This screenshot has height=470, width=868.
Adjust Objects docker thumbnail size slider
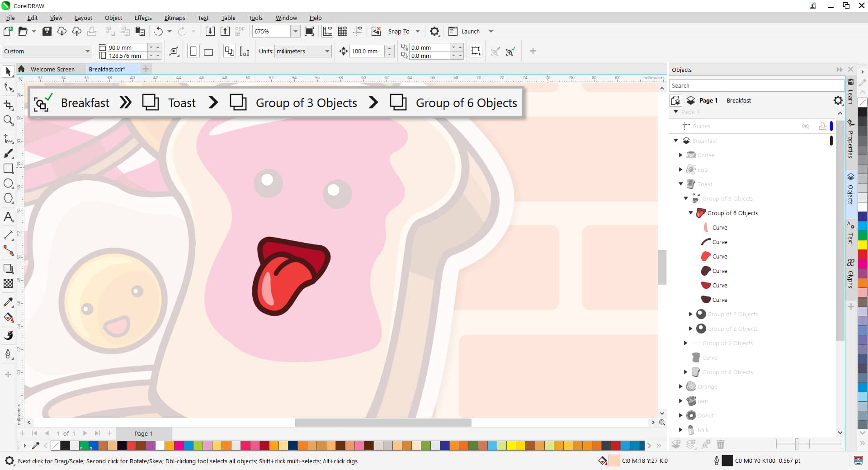[797, 444]
